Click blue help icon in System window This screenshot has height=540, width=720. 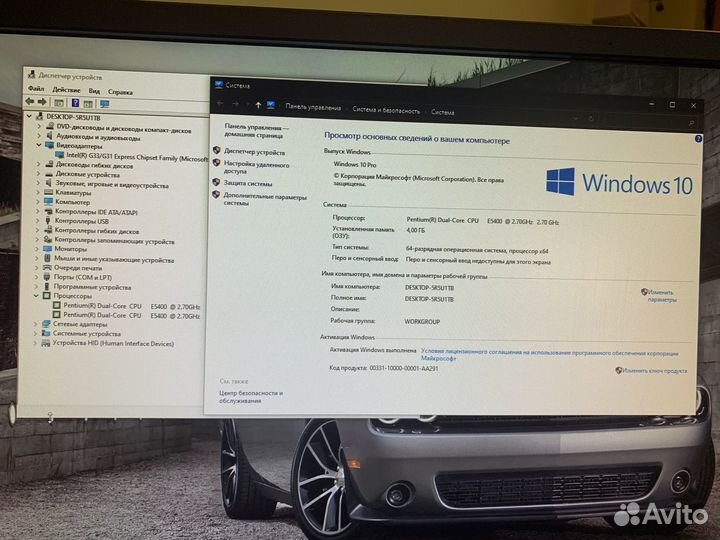(x=698, y=139)
